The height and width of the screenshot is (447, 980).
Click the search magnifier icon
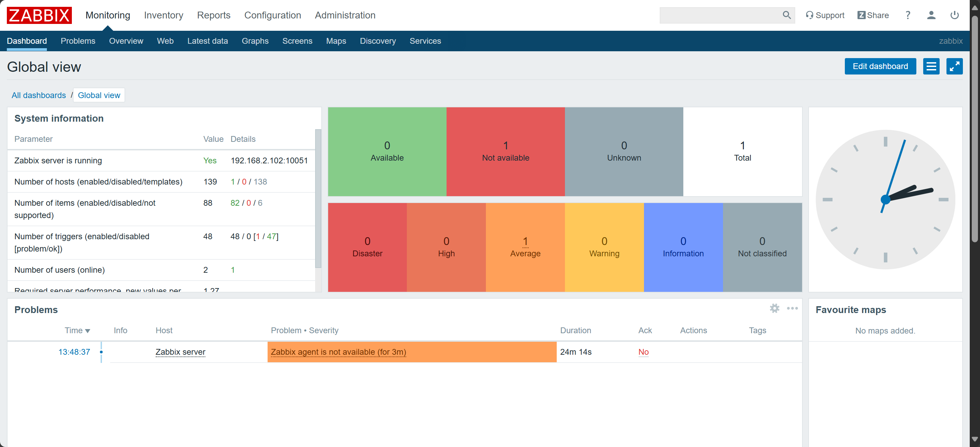pos(786,15)
